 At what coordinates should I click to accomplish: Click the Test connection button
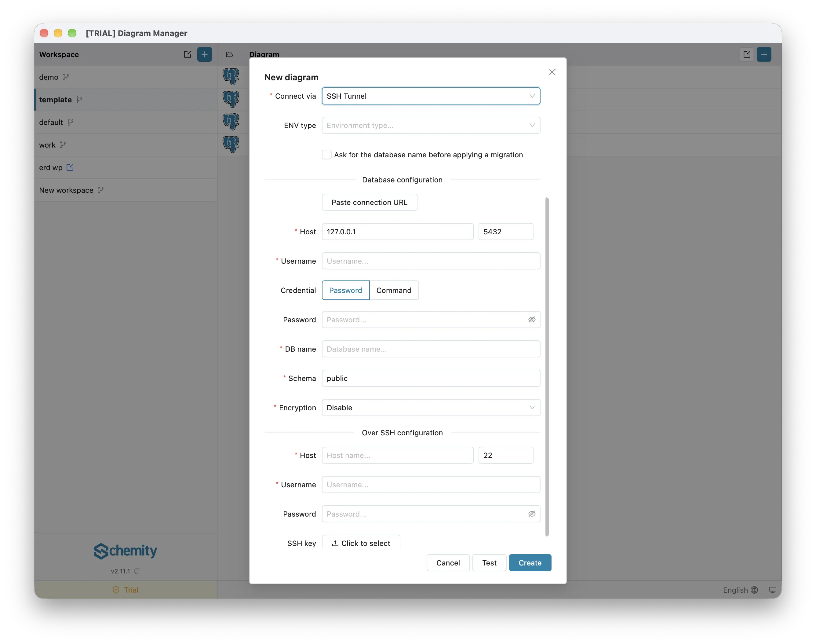[489, 562]
